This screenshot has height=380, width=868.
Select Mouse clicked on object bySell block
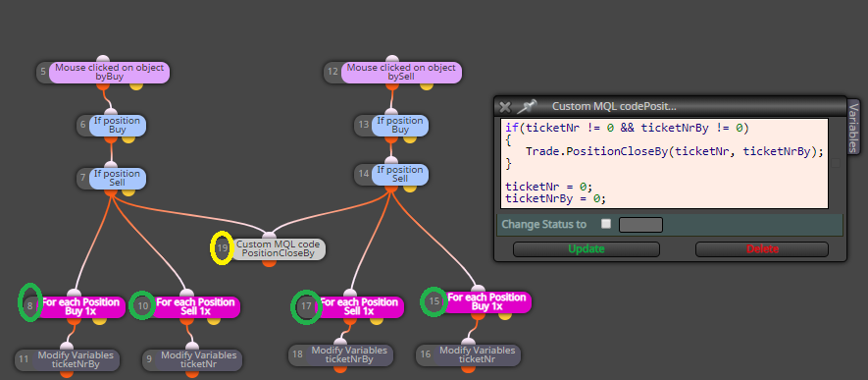pos(401,73)
